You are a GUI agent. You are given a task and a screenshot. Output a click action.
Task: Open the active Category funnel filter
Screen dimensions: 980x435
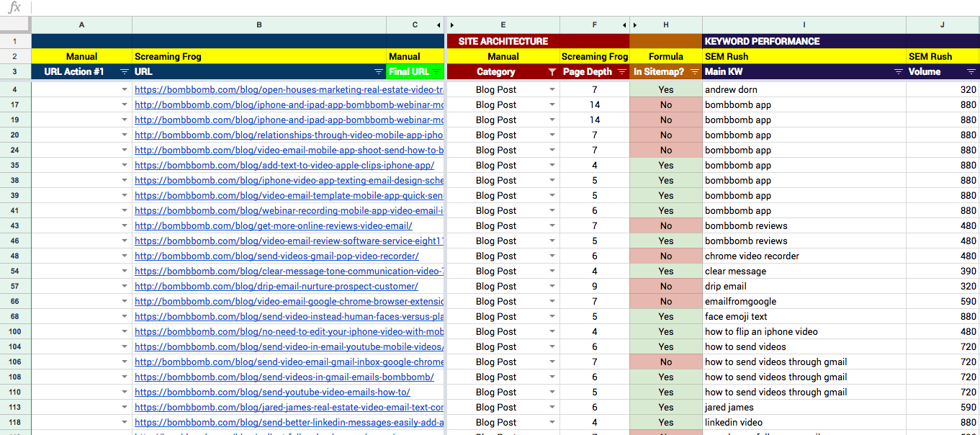[552, 72]
